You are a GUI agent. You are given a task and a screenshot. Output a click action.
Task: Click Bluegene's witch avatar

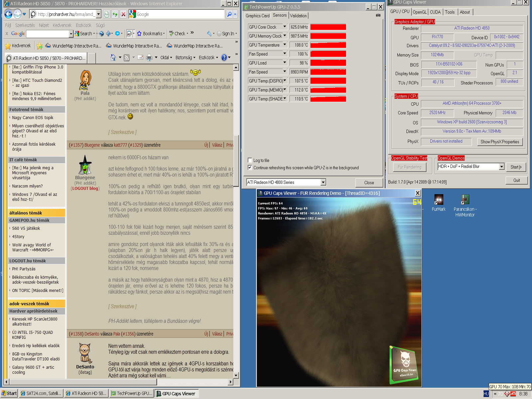(x=85, y=165)
